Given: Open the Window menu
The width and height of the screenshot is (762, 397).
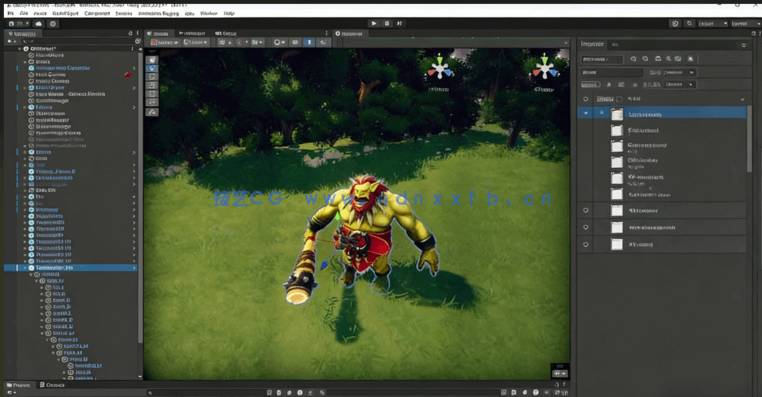Looking at the screenshot, I should coord(209,13).
